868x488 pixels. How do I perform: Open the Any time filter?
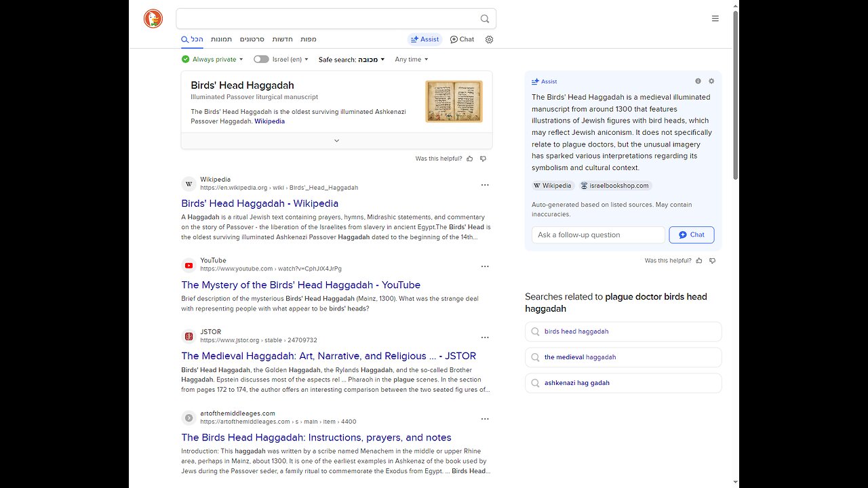(411, 60)
